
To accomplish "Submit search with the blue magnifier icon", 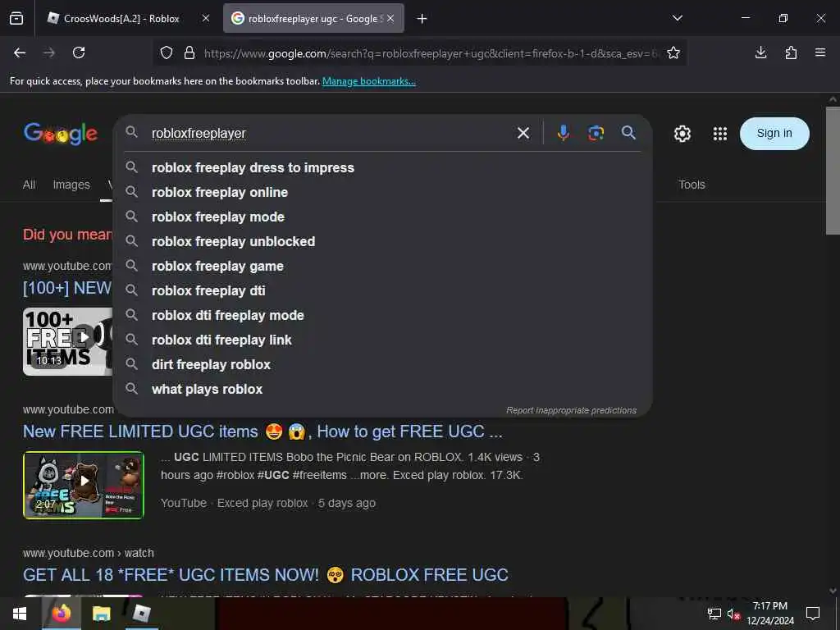I will (629, 133).
